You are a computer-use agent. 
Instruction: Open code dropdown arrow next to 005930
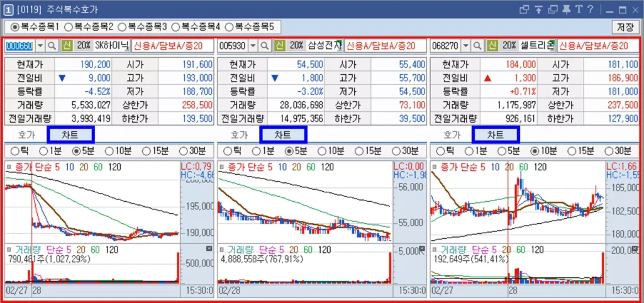(x=253, y=45)
